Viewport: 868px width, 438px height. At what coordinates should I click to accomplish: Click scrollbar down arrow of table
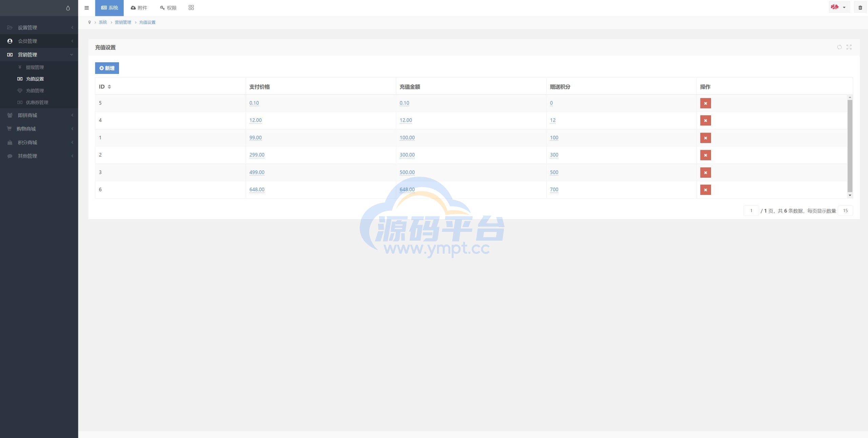coord(850,195)
